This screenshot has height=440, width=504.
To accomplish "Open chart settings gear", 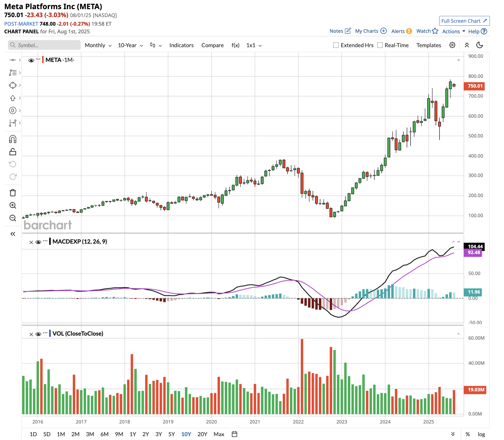I will (x=452, y=45).
